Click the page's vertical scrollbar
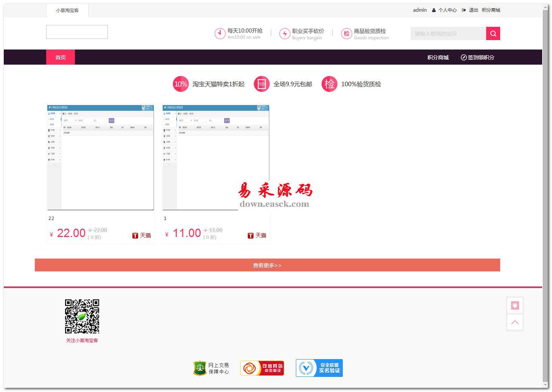 [545, 189]
